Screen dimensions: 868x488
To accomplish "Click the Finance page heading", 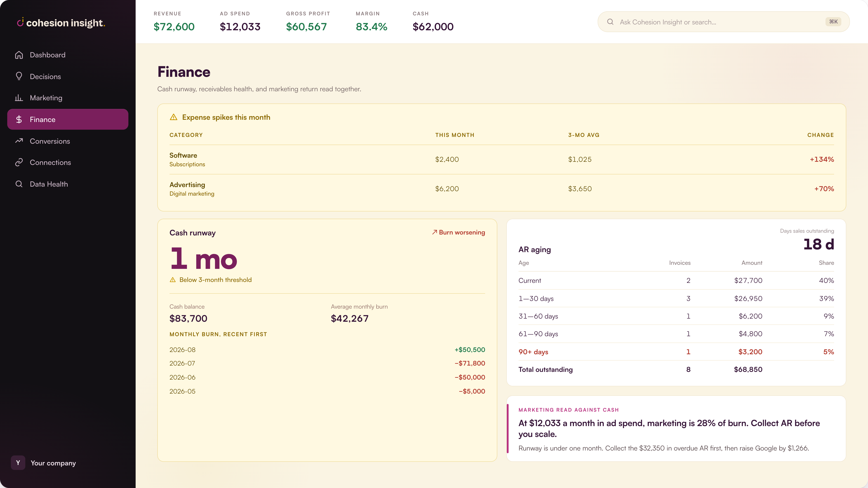I will point(184,72).
